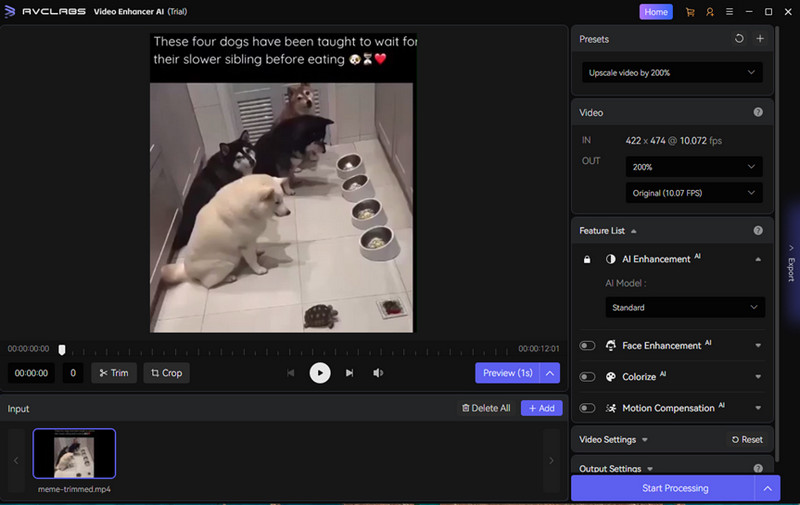Open the user account icon

click(x=709, y=12)
